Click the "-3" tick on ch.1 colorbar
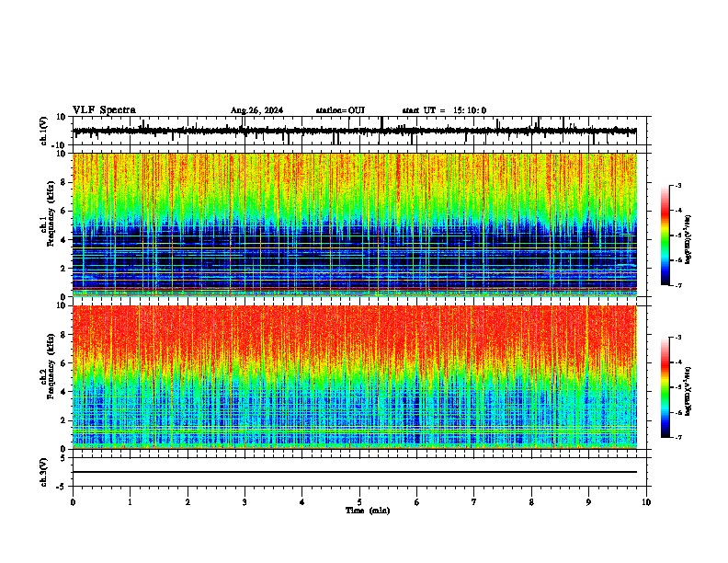 click(x=678, y=186)
